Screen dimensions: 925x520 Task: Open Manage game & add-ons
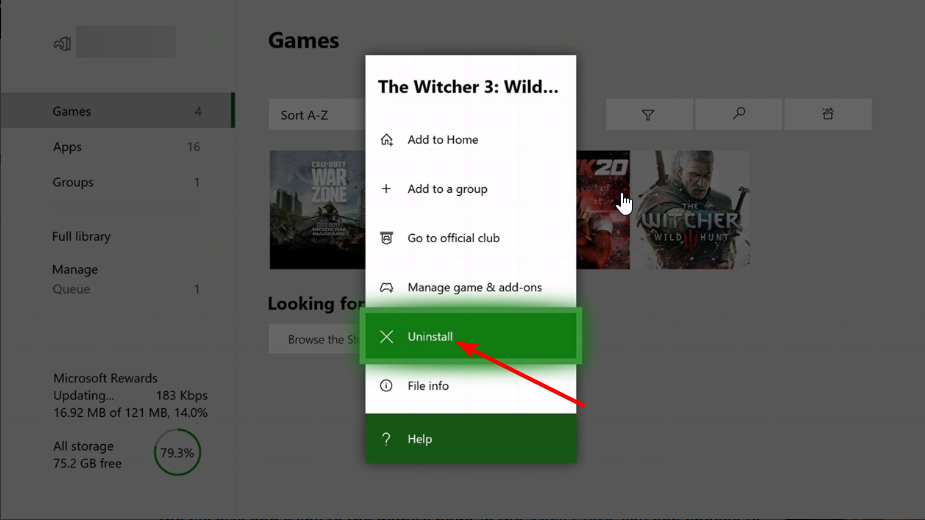click(471, 287)
